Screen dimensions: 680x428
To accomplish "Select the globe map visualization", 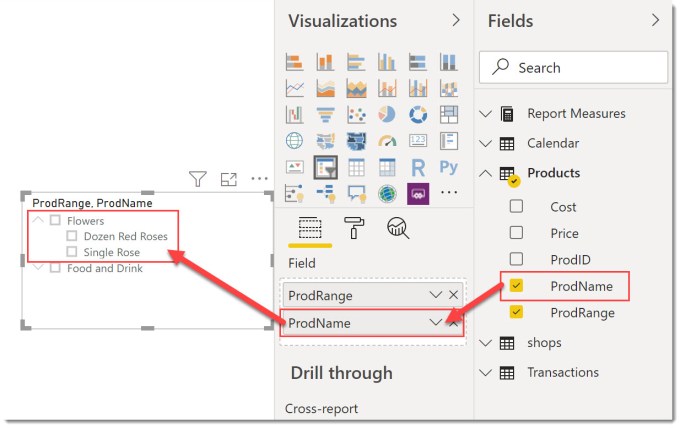I will [x=294, y=141].
